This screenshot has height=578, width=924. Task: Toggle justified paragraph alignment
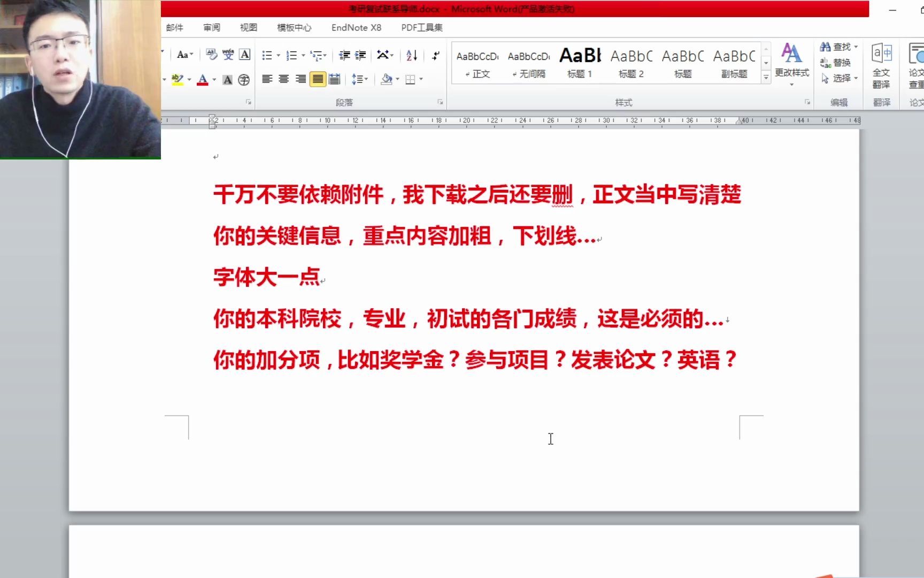pos(317,79)
